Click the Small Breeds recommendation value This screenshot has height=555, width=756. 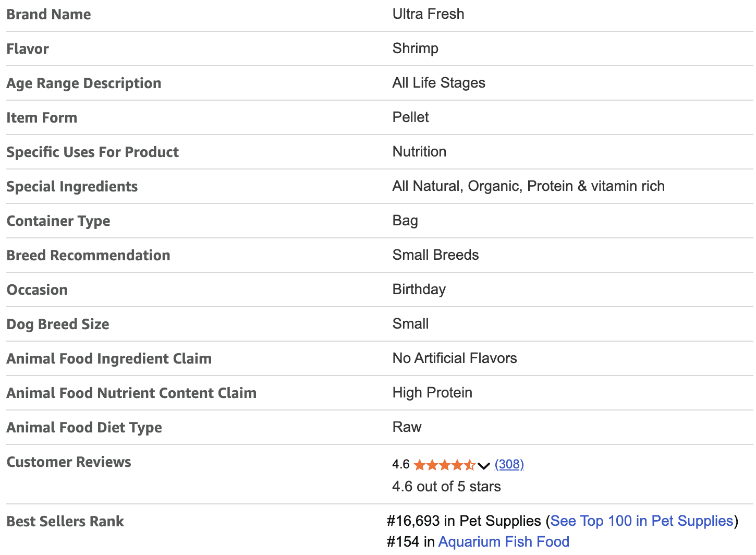tap(435, 255)
